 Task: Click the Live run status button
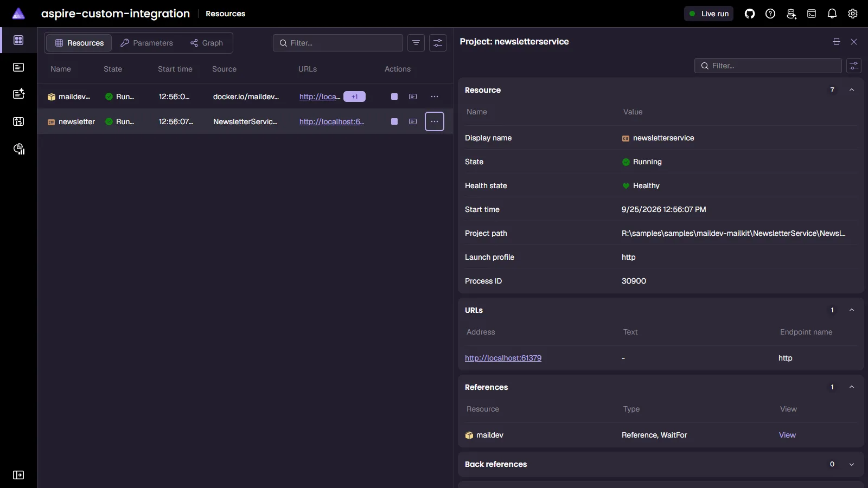click(x=709, y=14)
